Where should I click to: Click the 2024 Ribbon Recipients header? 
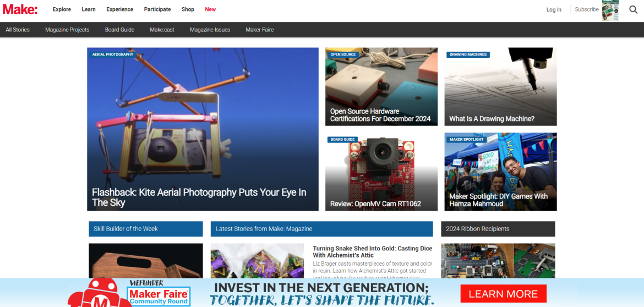pos(498,229)
